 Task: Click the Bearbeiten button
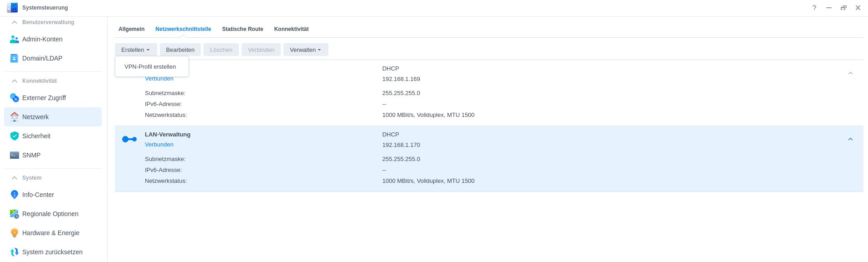point(180,50)
